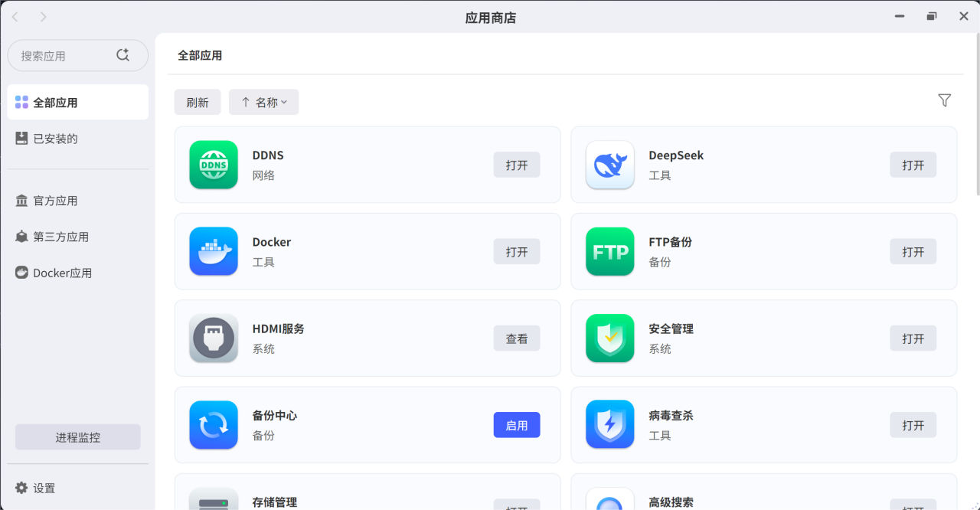Click the Docker app icon
This screenshot has height=510, width=980.
pyautogui.click(x=214, y=251)
